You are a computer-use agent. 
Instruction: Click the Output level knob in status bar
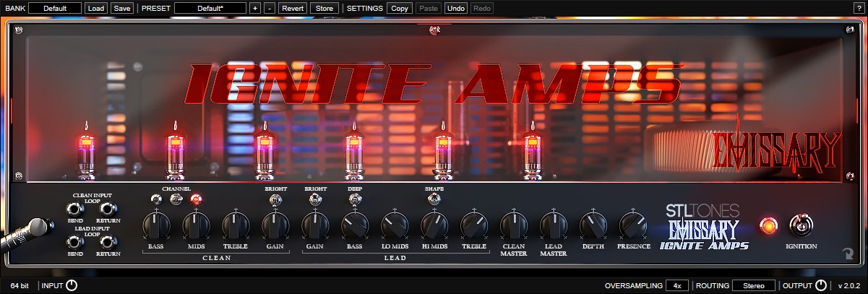(821, 285)
